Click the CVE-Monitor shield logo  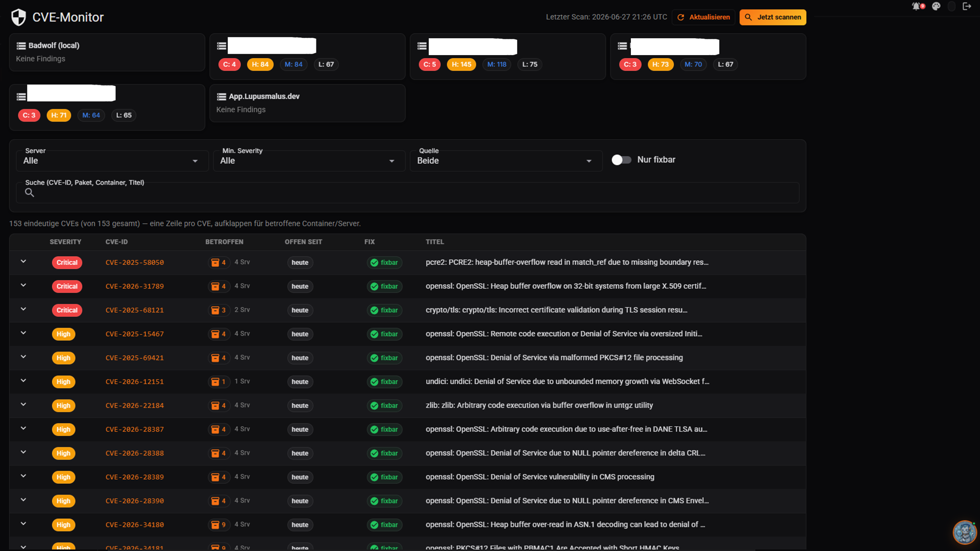pos(18,17)
